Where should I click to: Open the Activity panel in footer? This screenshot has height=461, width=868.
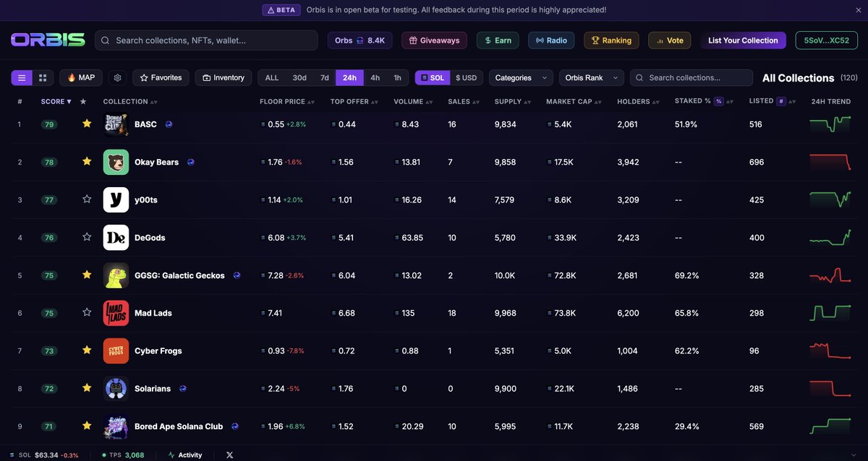tap(185, 454)
